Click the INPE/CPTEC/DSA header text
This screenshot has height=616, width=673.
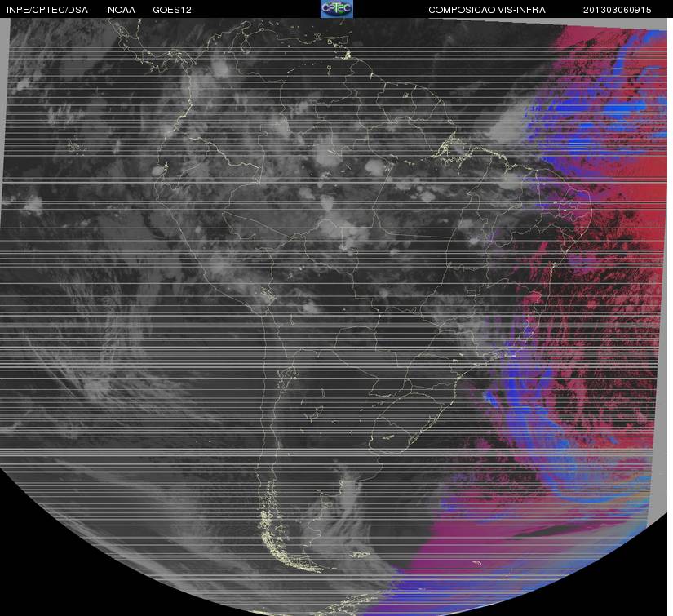coord(47,10)
